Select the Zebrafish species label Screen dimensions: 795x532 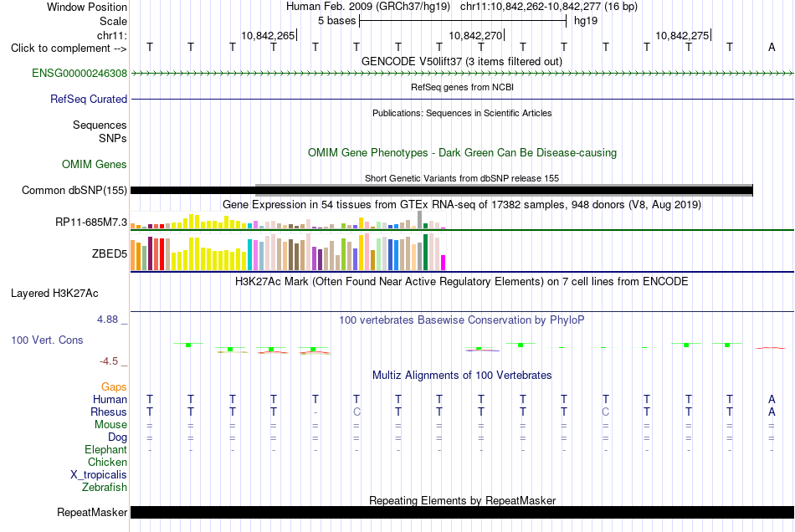click(105, 488)
